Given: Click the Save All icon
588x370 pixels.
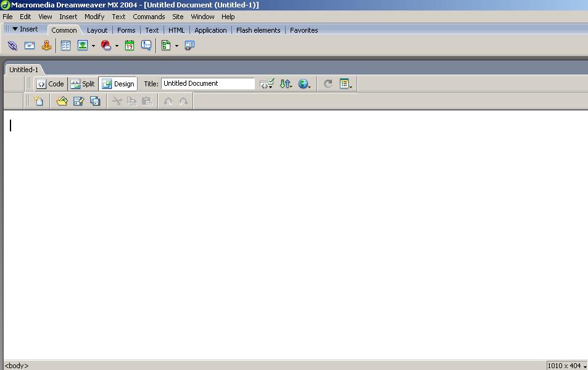Looking at the screenshot, I should pyautogui.click(x=95, y=101).
